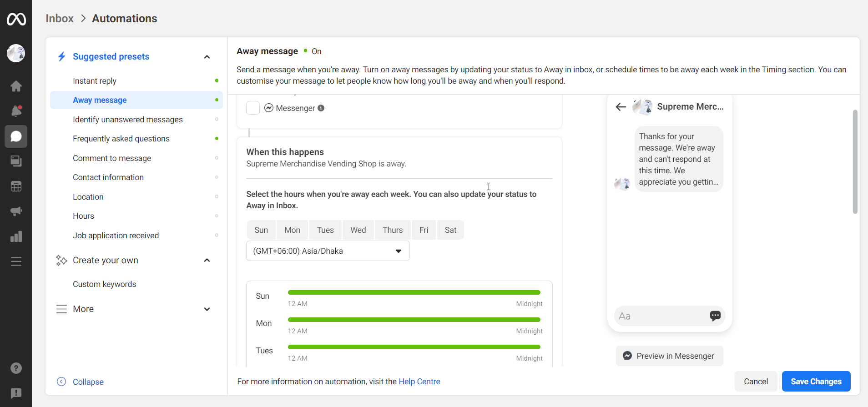Click the Messenger info icon
The height and width of the screenshot is (407, 868).
pos(321,108)
